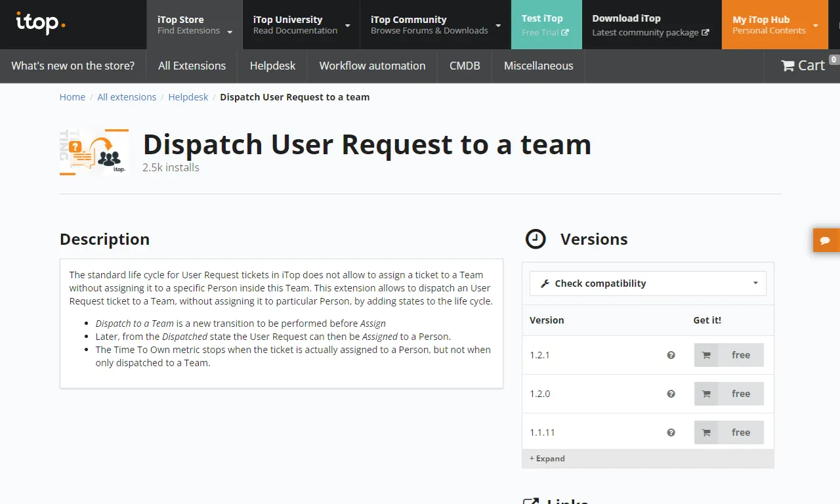
Task: Click the Dispatch User Request page title
Action: tap(367, 145)
